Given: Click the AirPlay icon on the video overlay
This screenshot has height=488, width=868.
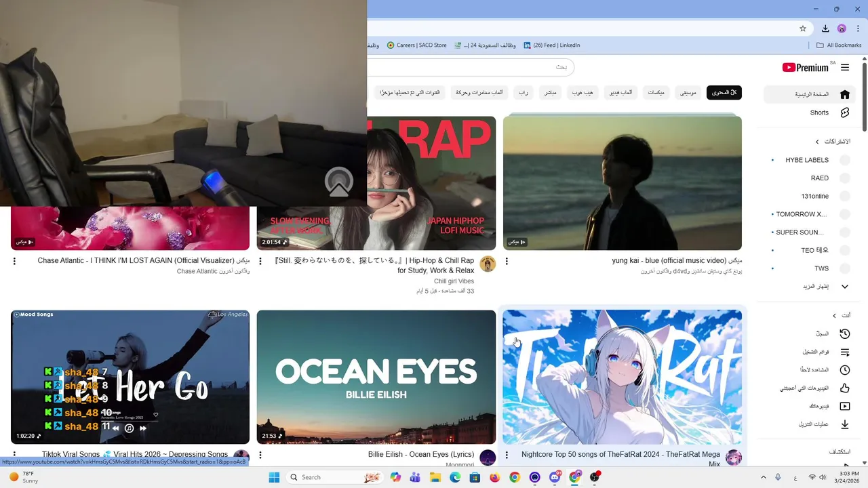Looking at the screenshot, I should pyautogui.click(x=339, y=182).
